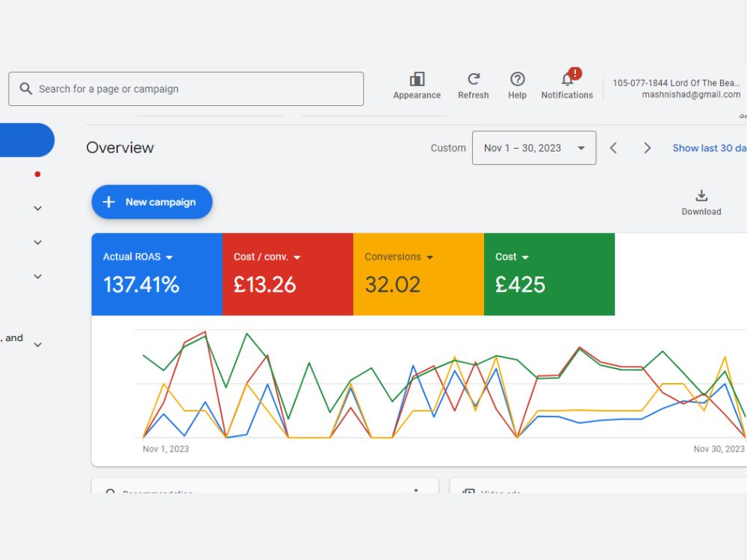The height and width of the screenshot is (560, 747).
Task: Click the yellow 32.02 conversions tile
Action: tap(419, 274)
